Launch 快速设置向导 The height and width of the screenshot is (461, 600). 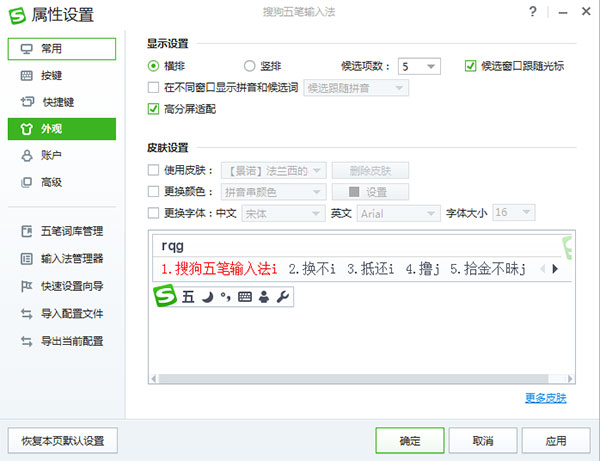tap(62, 286)
